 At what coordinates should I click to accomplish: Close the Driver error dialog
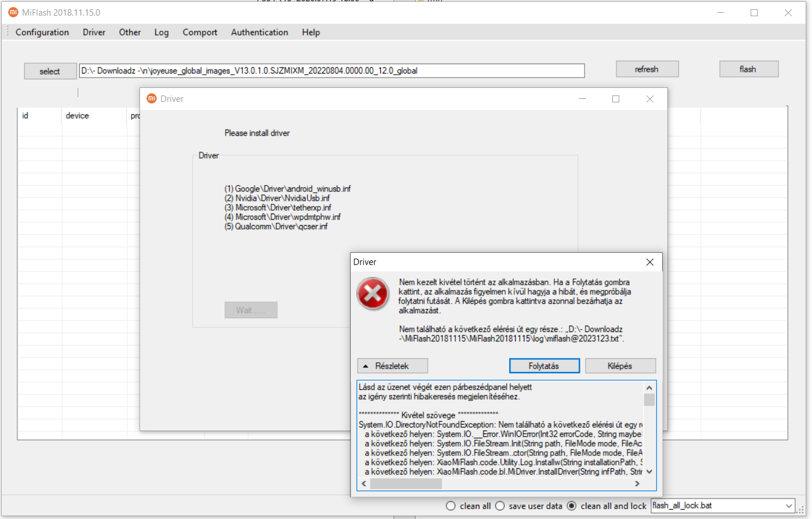(650, 262)
